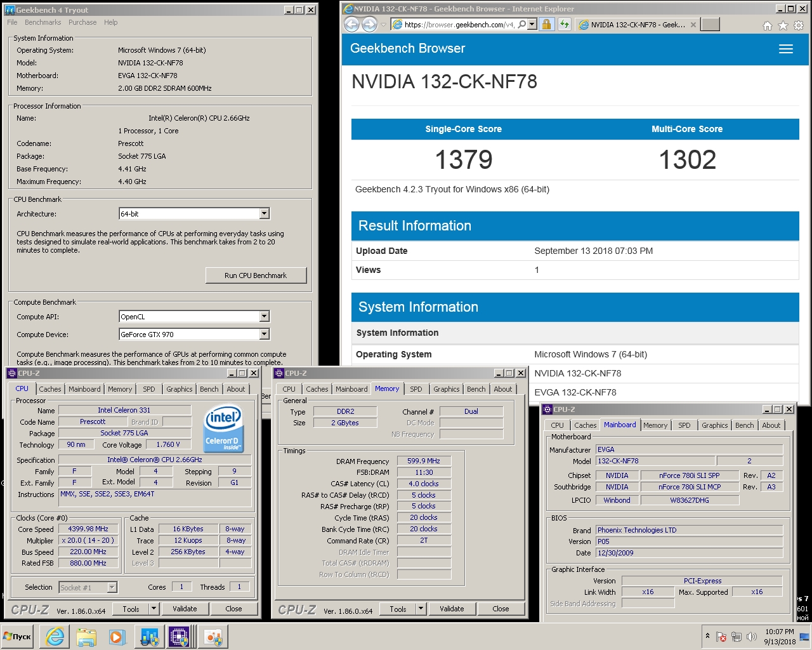Image resolution: width=812 pixels, height=650 pixels.
Task: Switch to Caches tab in CPU-Z CPU window
Action: (50, 389)
